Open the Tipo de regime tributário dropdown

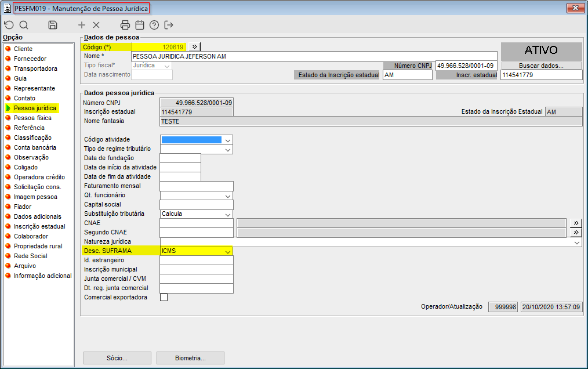[227, 150]
